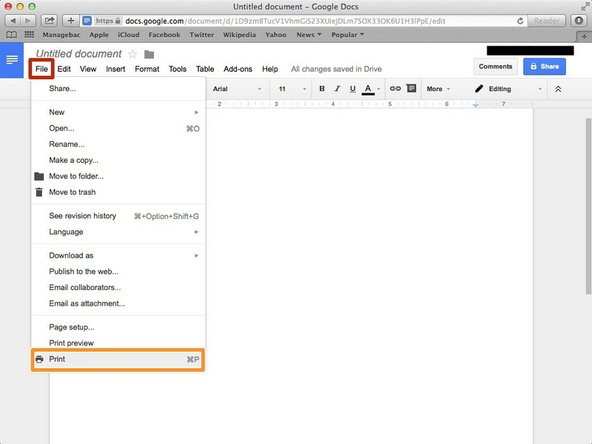Choose Email as attachment...
The image size is (592, 444).
click(x=118, y=304)
